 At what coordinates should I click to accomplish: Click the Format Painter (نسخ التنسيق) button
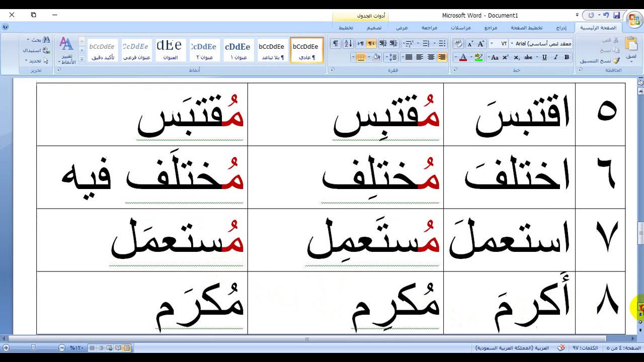click(600, 61)
